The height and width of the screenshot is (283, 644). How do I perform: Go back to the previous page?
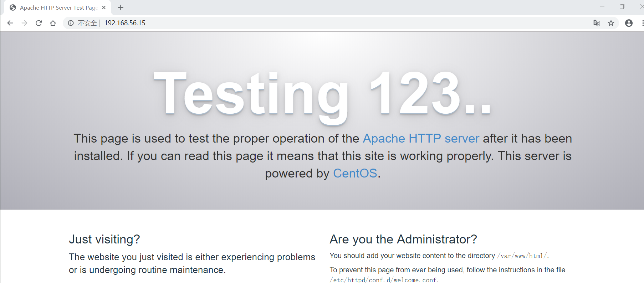click(10, 23)
